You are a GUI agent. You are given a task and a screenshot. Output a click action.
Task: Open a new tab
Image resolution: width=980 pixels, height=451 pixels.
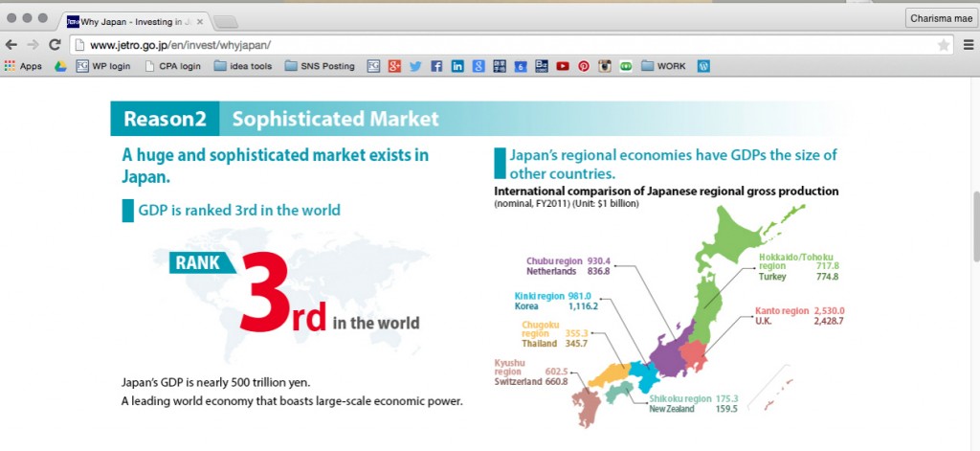225,23
